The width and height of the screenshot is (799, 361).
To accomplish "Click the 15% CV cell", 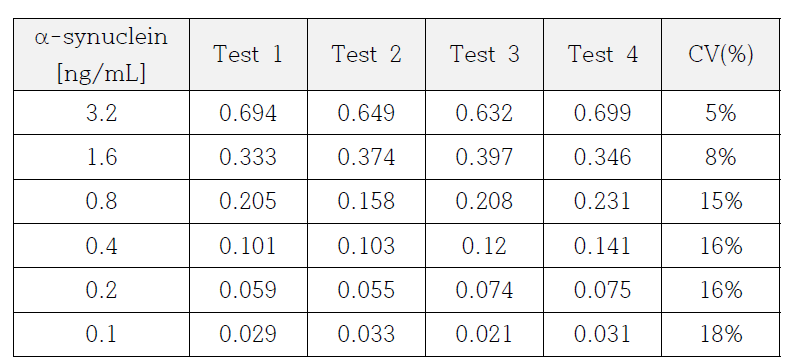I will (x=721, y=201).
